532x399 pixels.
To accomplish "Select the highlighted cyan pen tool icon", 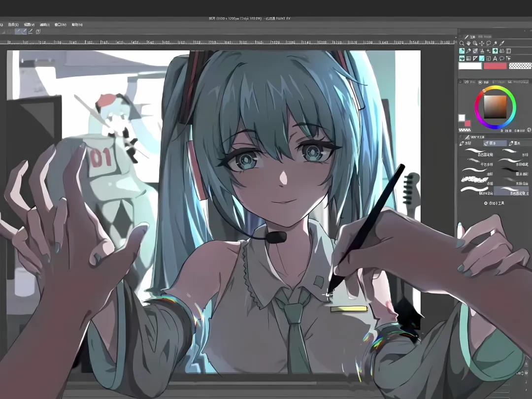I will (x=462, y=51).
